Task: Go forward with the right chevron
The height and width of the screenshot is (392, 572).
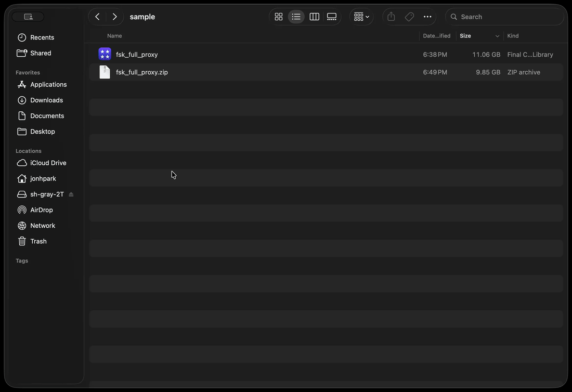Action: click(114, 17)
